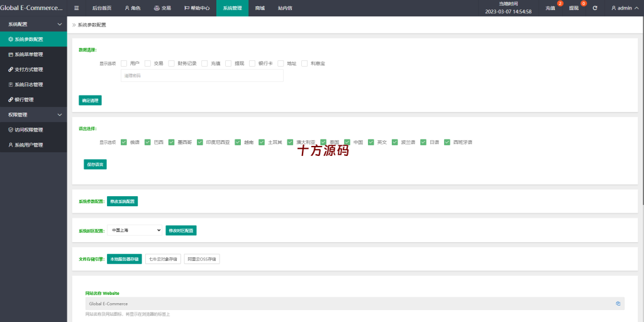The height and width of the screenshot is (322, 644).
Task: Click the page vertical scrollbar
Action: click(642, 111)
